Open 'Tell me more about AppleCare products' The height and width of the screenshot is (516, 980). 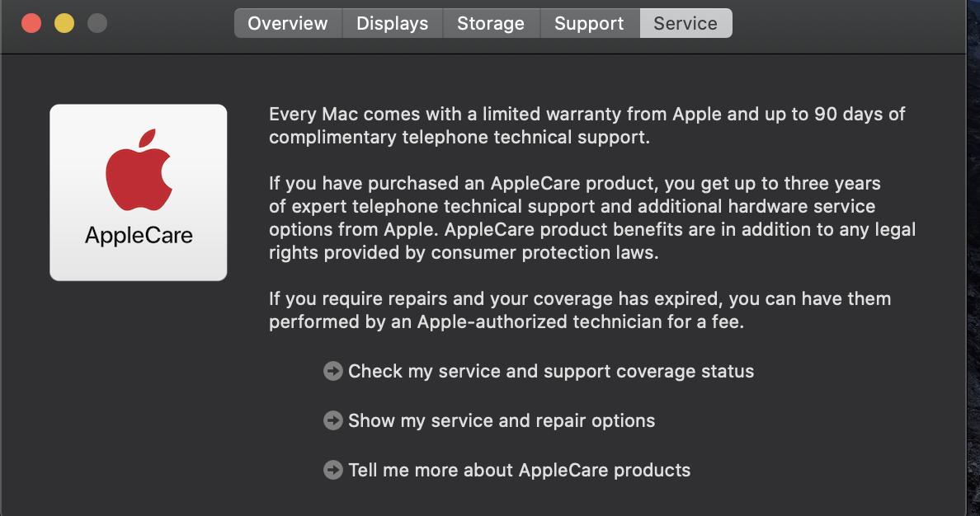519,470
